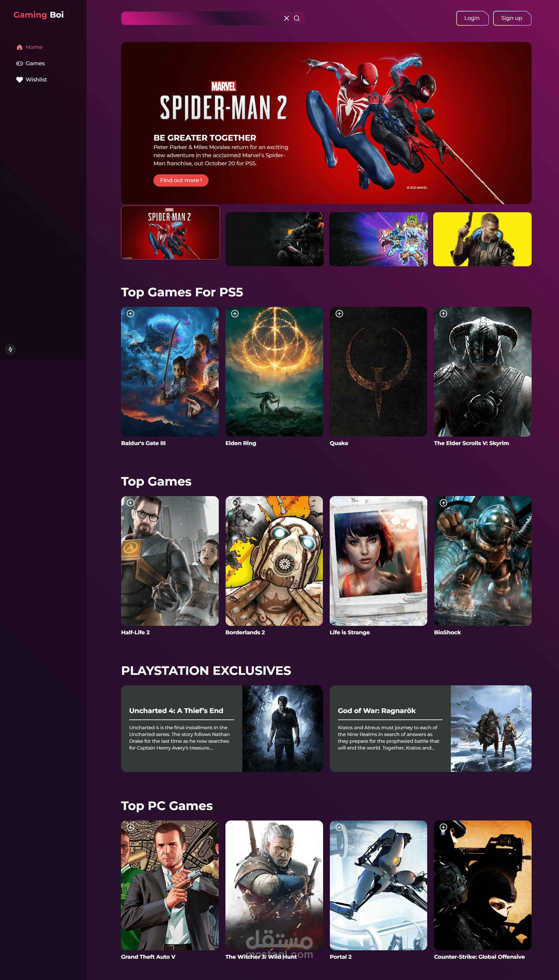Viewport: 559px width, 980px height.
Task: Open the BioShock cover art
Action: pos(483,561)
